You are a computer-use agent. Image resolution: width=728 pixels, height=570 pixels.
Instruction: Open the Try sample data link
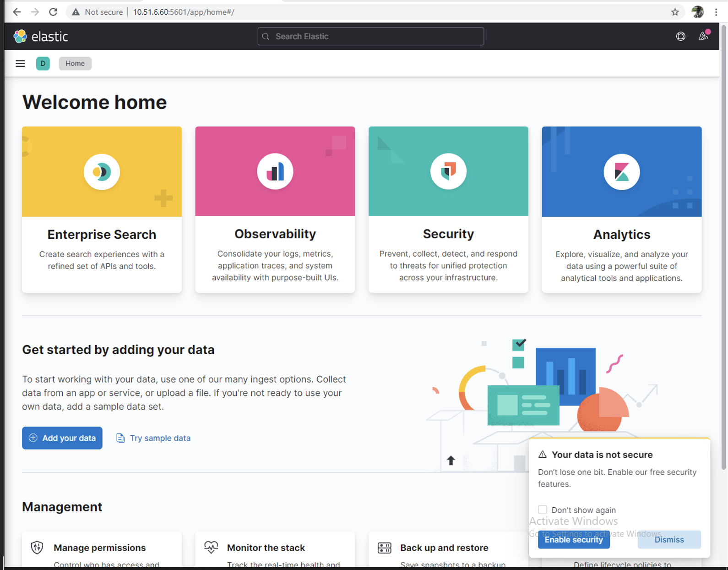click(x=153, y=438)
